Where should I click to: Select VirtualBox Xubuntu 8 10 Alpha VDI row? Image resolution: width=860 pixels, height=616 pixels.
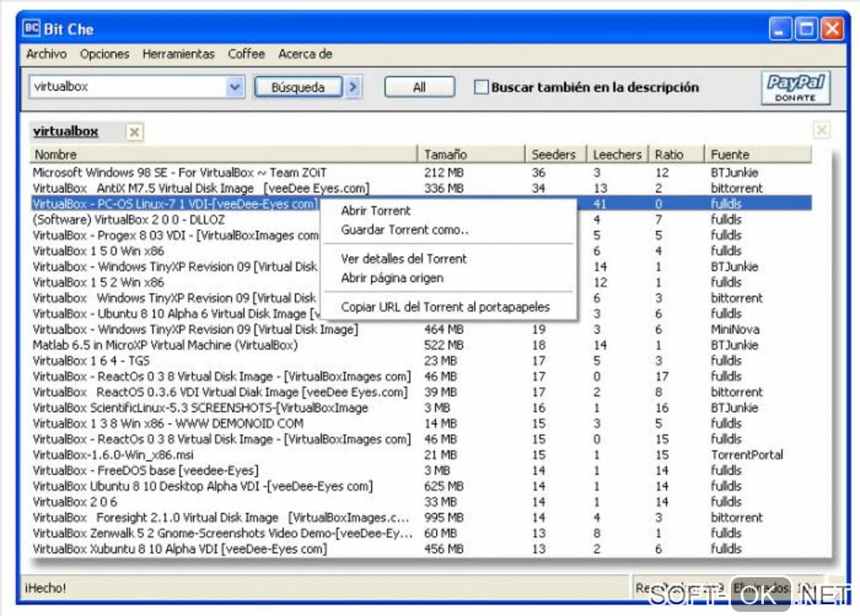point(421,549)
